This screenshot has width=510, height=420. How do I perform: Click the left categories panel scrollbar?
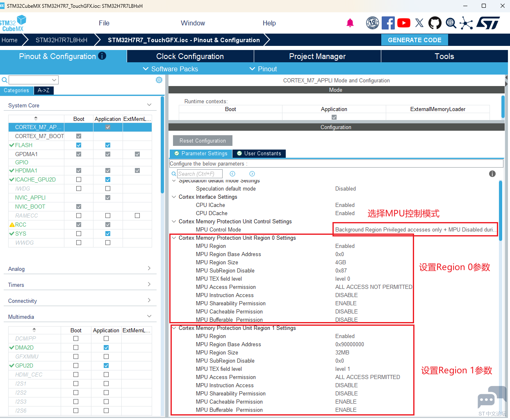[162, 145]
